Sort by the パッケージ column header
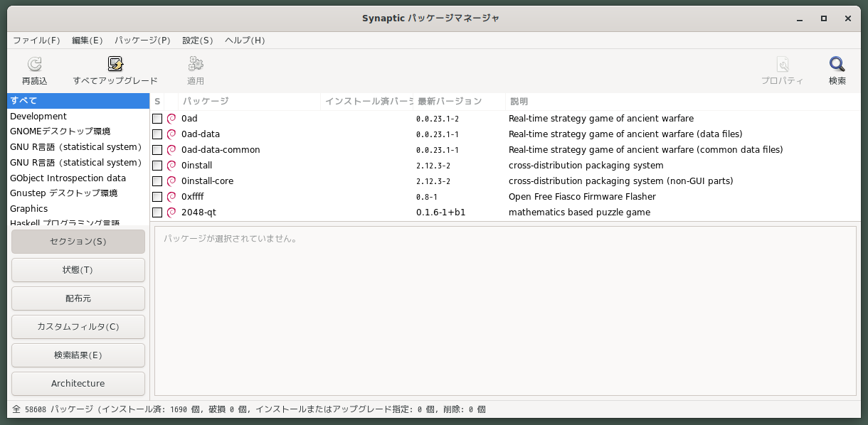The width and height of the screenshot is (868, 425). pyautogui.click(x=249, y=102)
